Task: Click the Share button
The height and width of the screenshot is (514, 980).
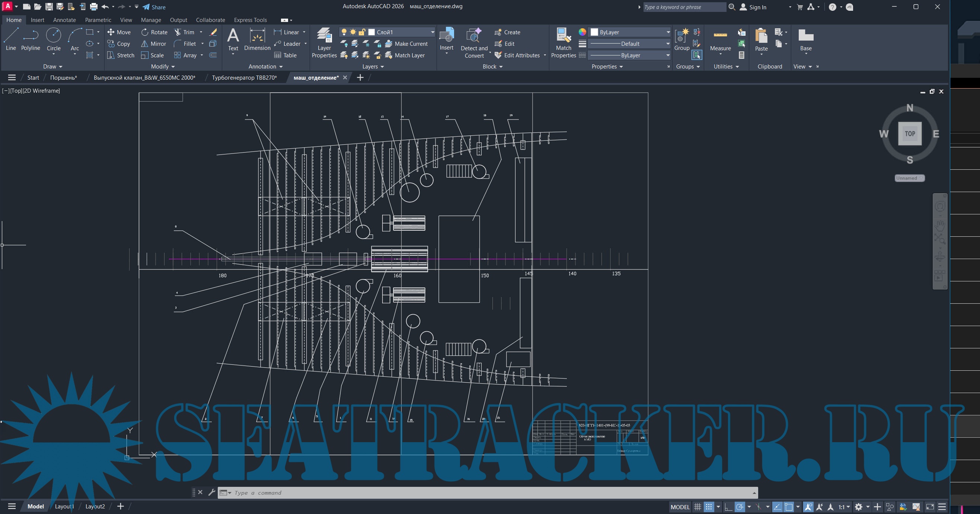Action: [154, 7]
